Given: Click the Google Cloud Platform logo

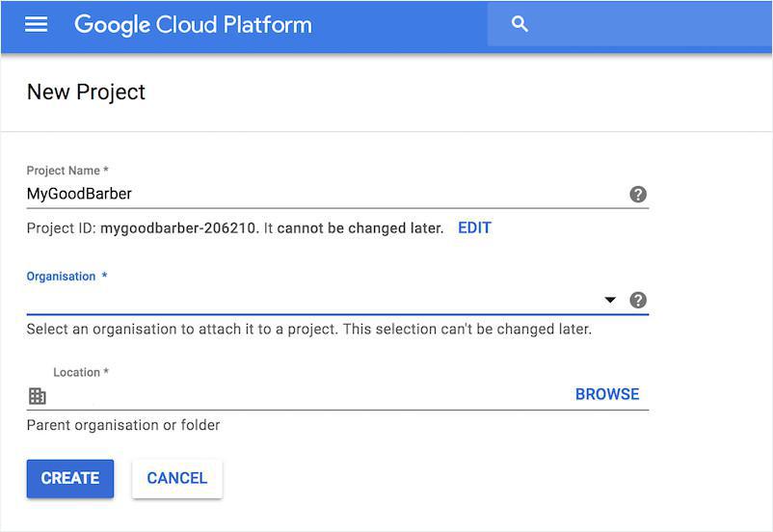Looking at the screenshot, I should (193, 25).
